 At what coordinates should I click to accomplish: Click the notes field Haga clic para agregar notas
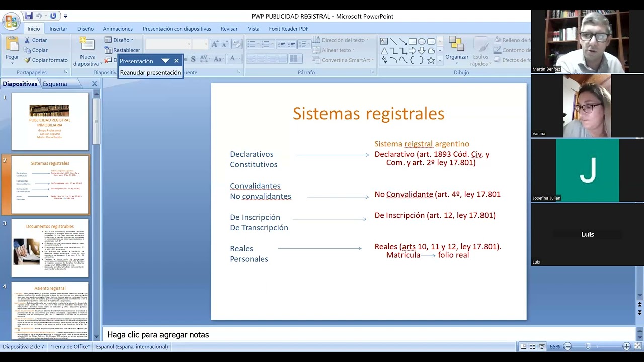click(x=158, y=335)
